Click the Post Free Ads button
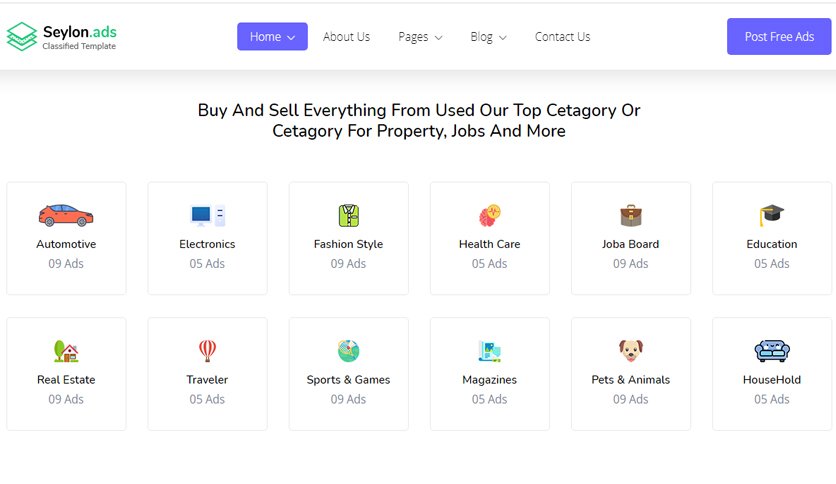 click(779, 36)
